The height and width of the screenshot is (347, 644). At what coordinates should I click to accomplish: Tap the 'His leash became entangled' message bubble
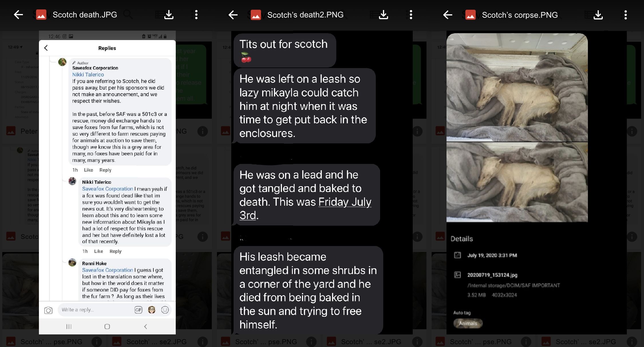tap(308, 290)
